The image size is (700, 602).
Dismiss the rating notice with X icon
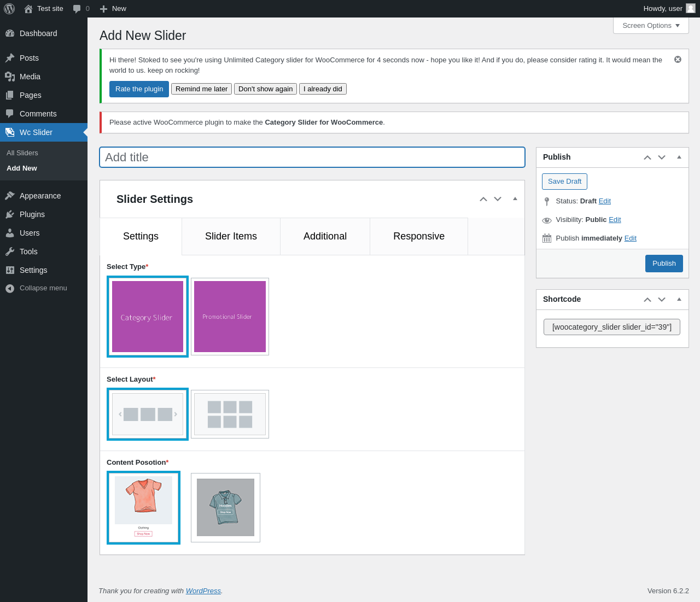[x=678, y=59]
